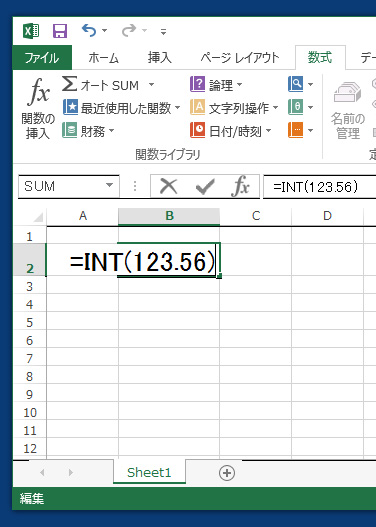The image size is (376, 527).
Task: Click the オート SUM sigma icon
Action: pyautogui.click(x=70, y=84)
